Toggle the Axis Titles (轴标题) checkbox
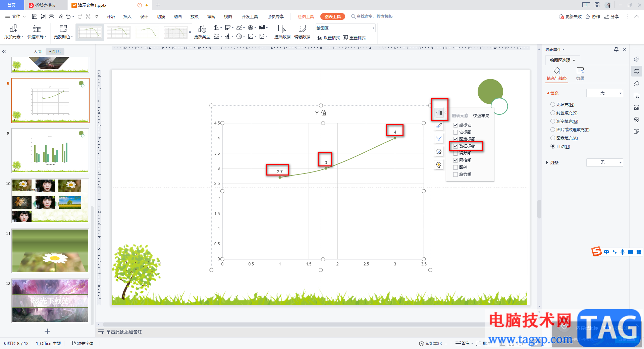The width and height of the screenshot is (644, 349). coord(455,132)
